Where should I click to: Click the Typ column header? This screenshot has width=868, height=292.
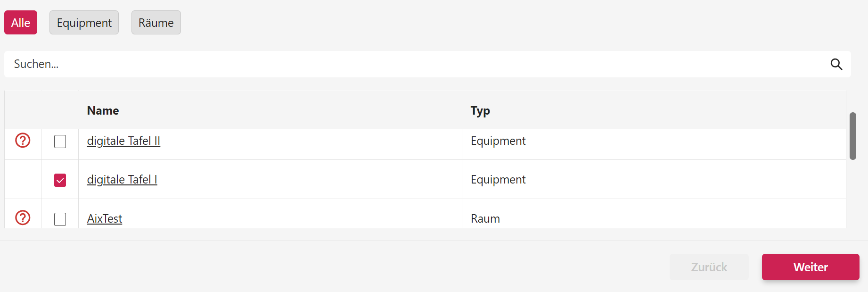pos(480,111)
